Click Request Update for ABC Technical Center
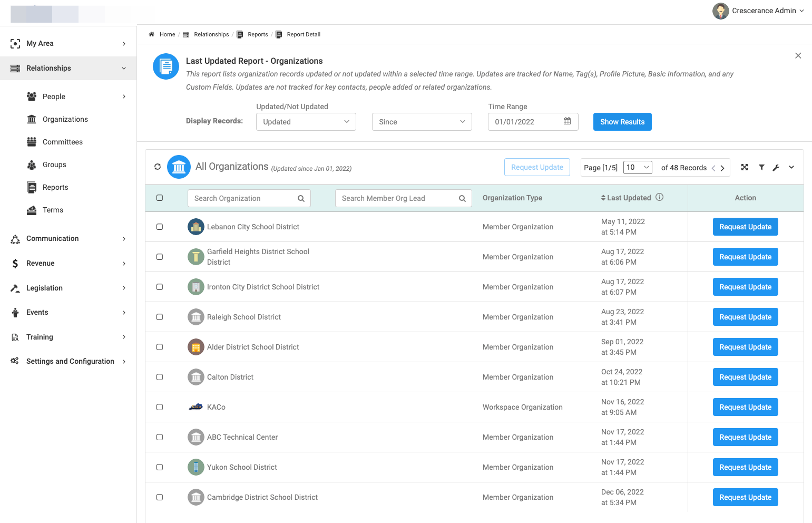 pos(745,437)
